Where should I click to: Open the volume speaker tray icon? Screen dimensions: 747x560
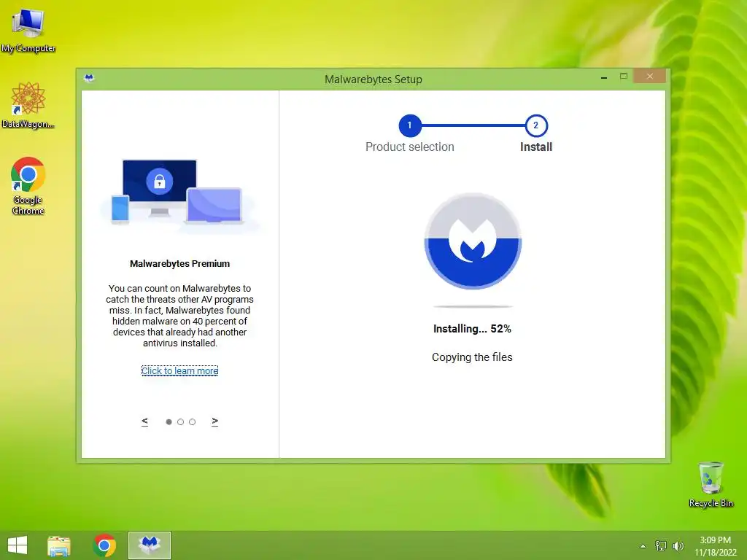pyautogui.click(x=678, y=546)
